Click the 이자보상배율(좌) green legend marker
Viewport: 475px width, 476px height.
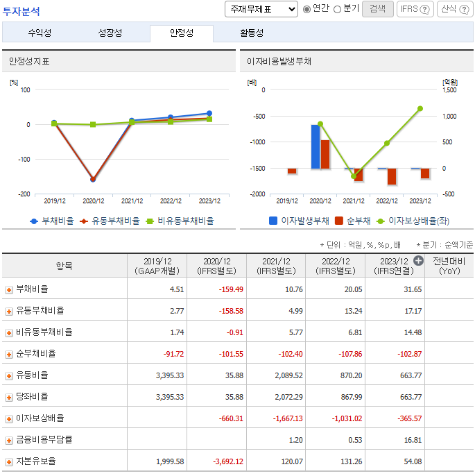381,221
